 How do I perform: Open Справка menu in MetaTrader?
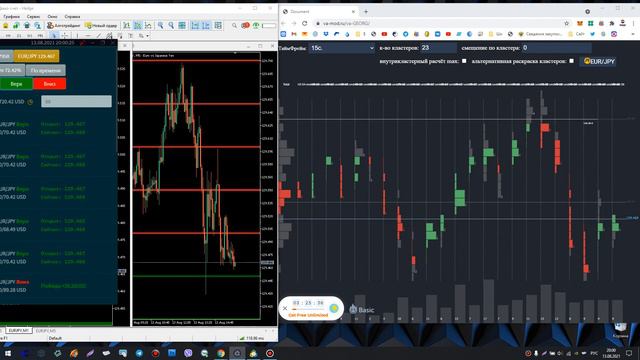(x=72, y=17)
